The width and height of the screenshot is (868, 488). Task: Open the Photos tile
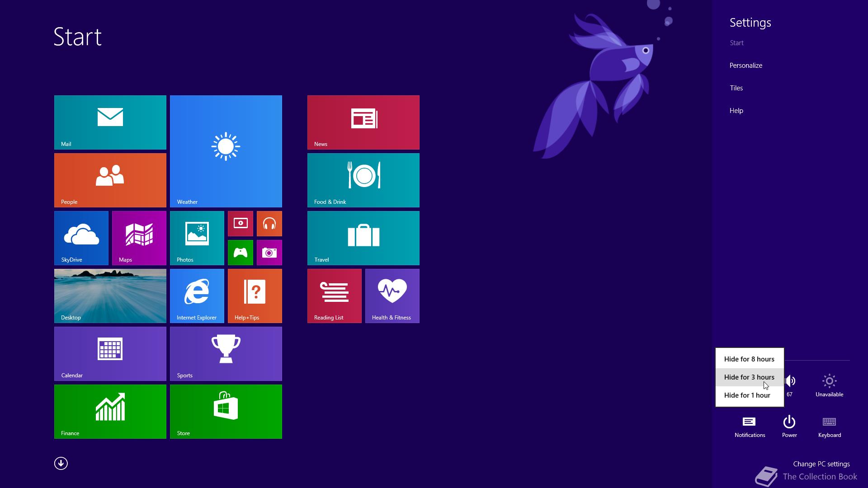[197, 238]
